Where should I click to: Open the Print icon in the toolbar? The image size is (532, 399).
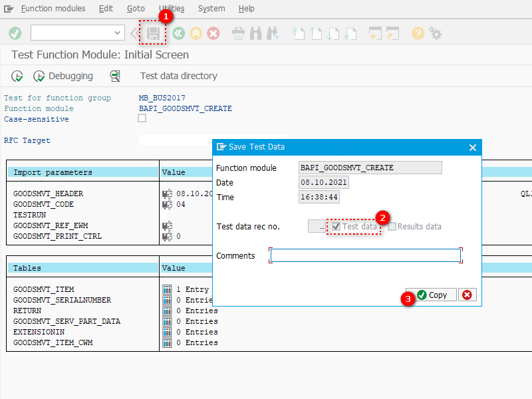point(238,33)
